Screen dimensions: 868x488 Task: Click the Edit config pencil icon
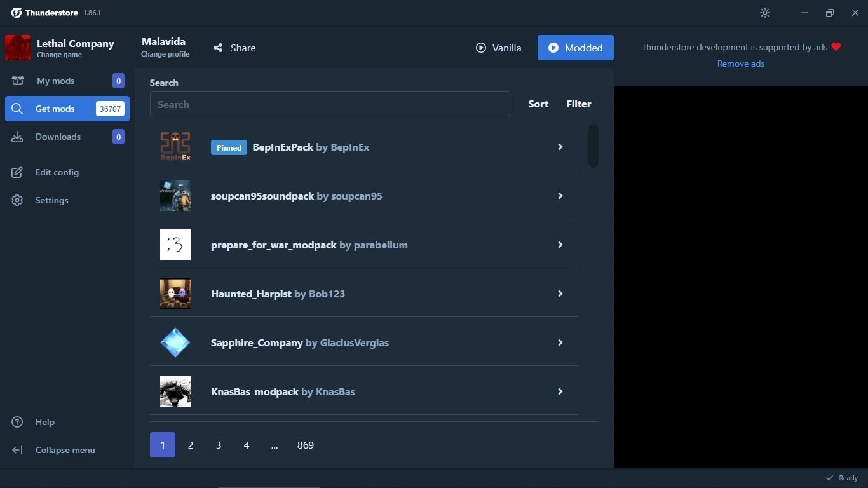click(17, 172)
